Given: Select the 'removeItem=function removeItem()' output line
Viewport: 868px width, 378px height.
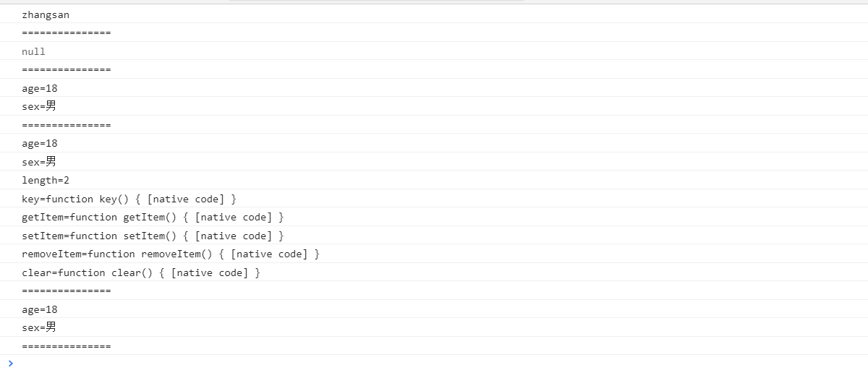Looking at the screenshot, I should click(x=170, y=254).
